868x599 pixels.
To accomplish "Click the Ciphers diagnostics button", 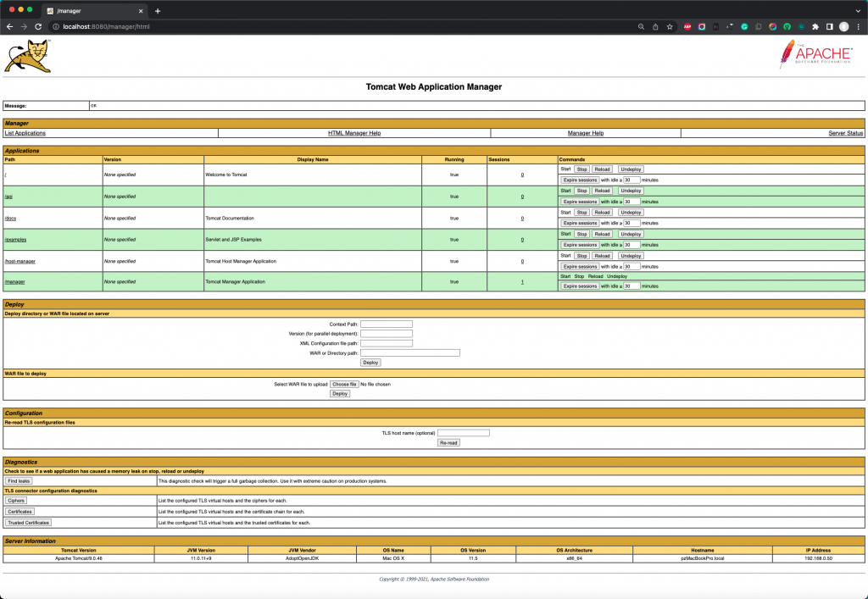I will pos(16,501).
